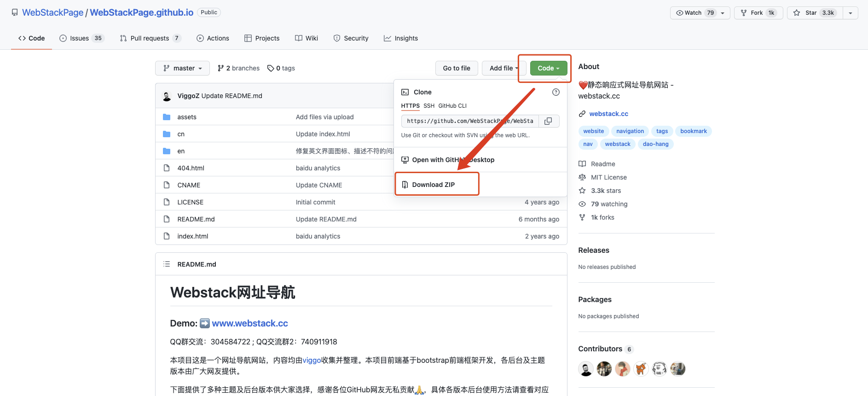Expand the Watch notifications dropdown
Image resolution: width=868 pixels, height=396 pixels.
[x=700, y=13]
